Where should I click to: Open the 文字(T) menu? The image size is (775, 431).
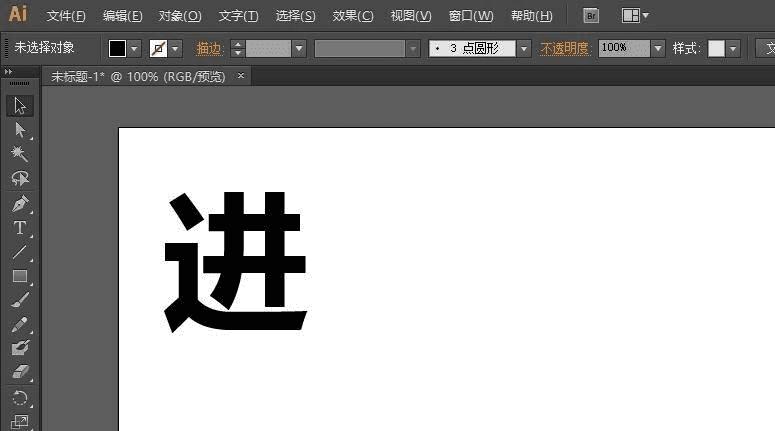[239, 16]
